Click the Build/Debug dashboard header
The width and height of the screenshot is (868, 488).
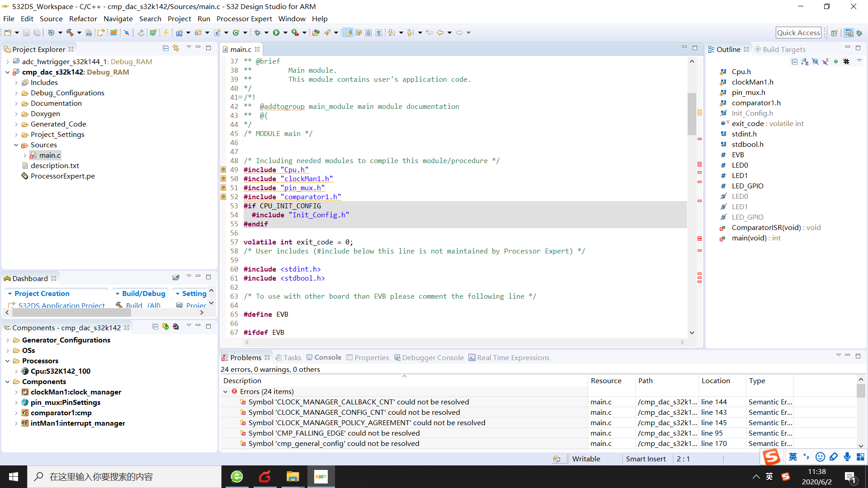[x=143, y=294]
